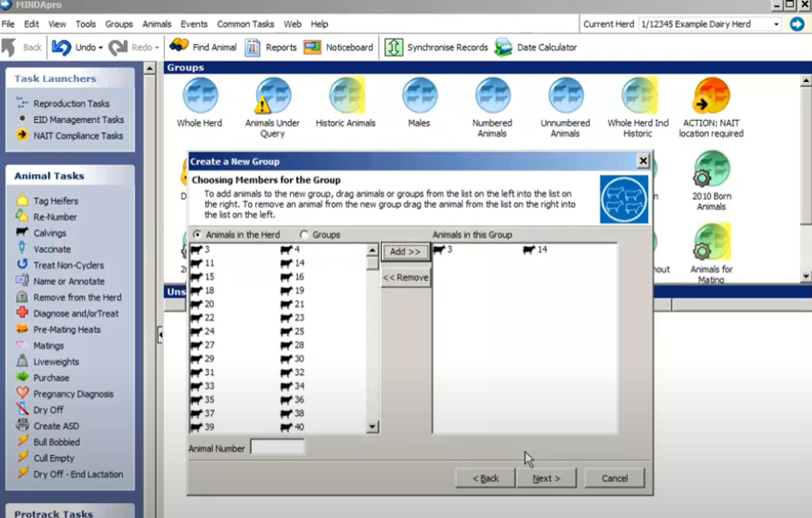This screenshot has height=518, width=812.
Task: Open the Edit menu
Action: 31,24
